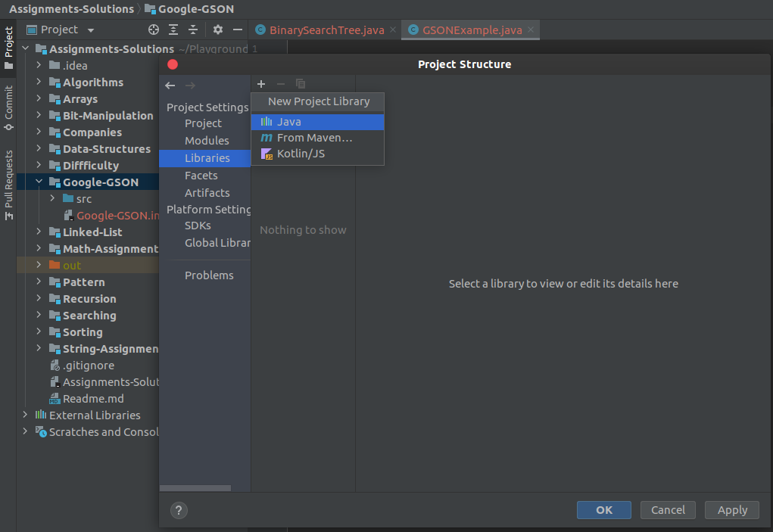The width and height of the screenshot is (773, 532).
Task: Expand the .idea folder
Action: (x=39, y=65)
